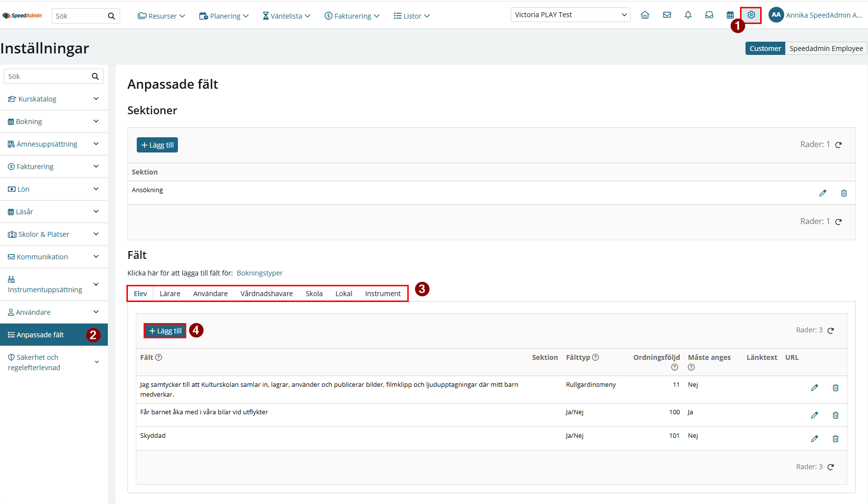This screenshot has width=868, height=504.
Task: Expand Säkerhet och regelefterlevnad section
Action: point(54,362)
